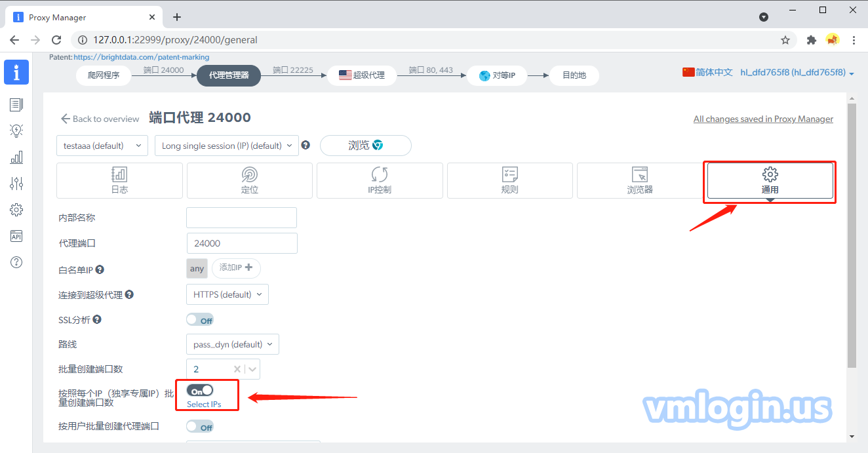Viewport: 868px width, 453px height.
Task: Switch to the IP控制 tab
Action: [379, 180]
